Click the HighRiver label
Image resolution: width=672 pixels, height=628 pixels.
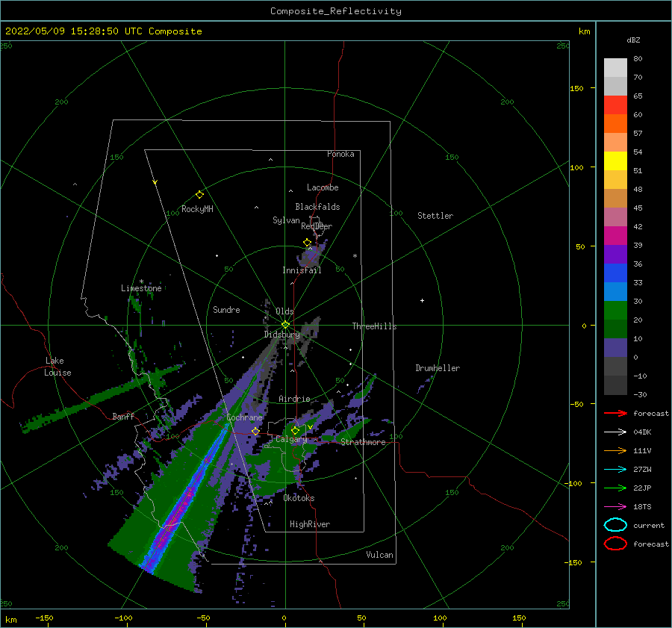(309, 524)
